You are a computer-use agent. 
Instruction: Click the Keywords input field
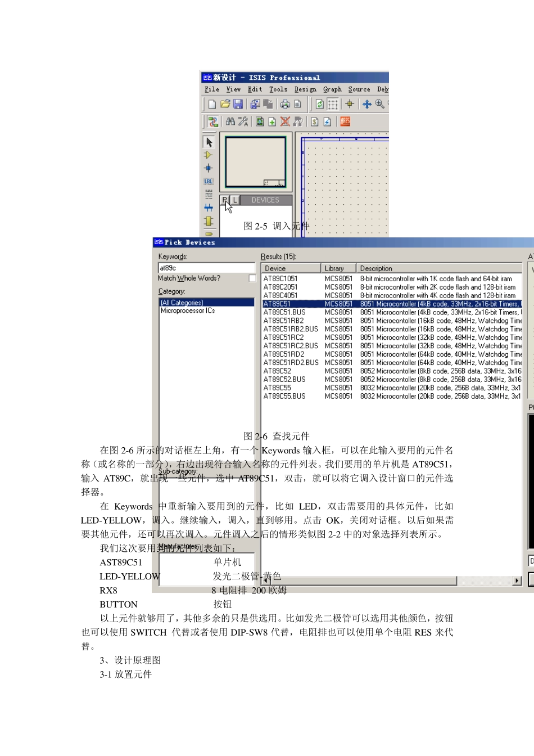(207, 268)
